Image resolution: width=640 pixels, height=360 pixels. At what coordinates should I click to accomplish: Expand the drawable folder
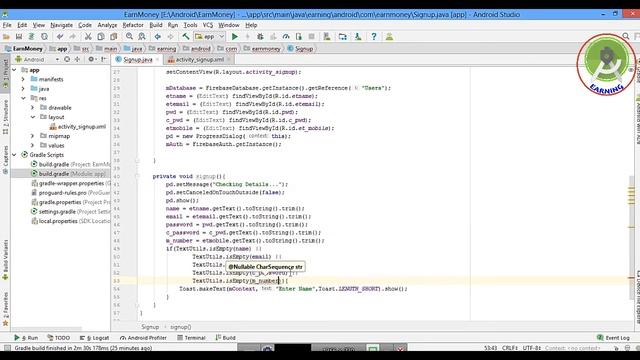click(33, 107)
